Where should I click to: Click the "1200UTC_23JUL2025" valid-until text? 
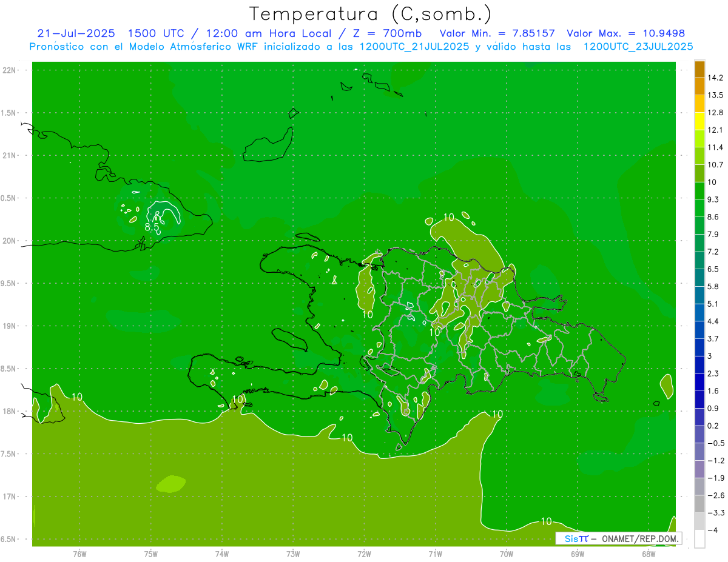click(x=638, y=47)
